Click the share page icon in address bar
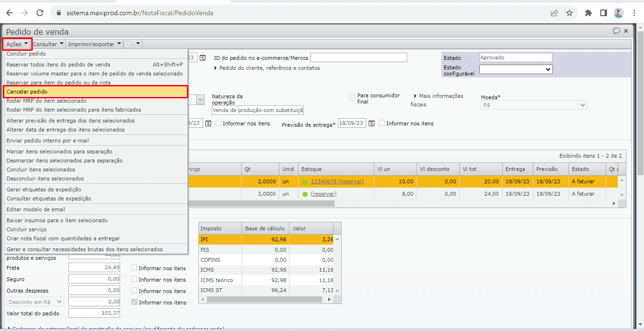The height and width of the screenshot is (331, 644). (554, 13)
